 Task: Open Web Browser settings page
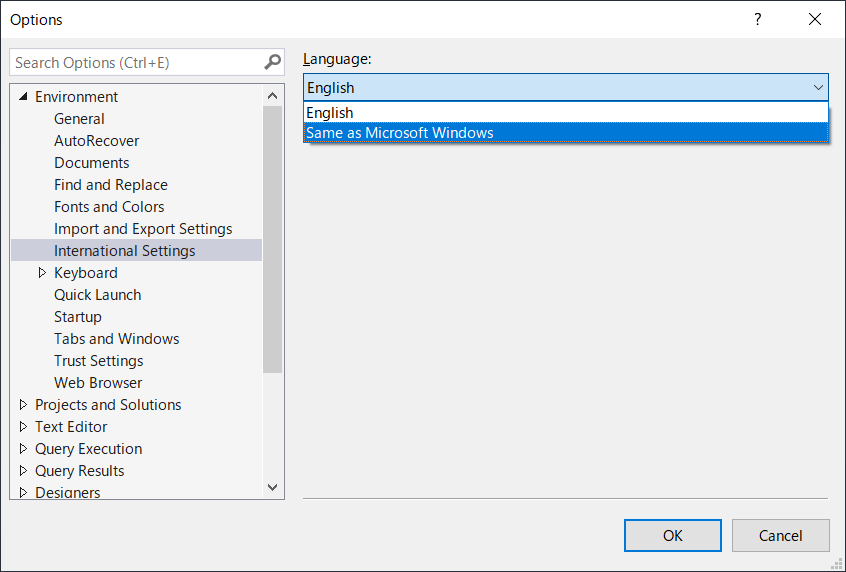(98, 383)
